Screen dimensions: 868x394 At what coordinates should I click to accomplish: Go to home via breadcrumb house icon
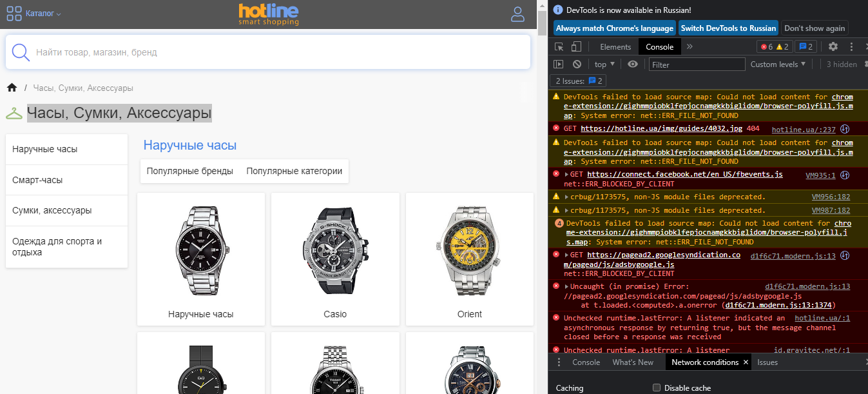click(12, 88)
